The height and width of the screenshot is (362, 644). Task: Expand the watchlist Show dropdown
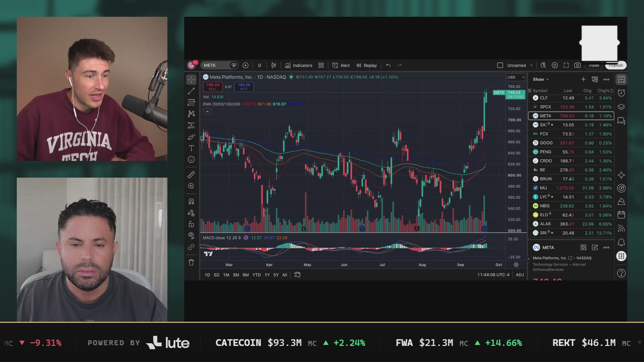point(541,79)
